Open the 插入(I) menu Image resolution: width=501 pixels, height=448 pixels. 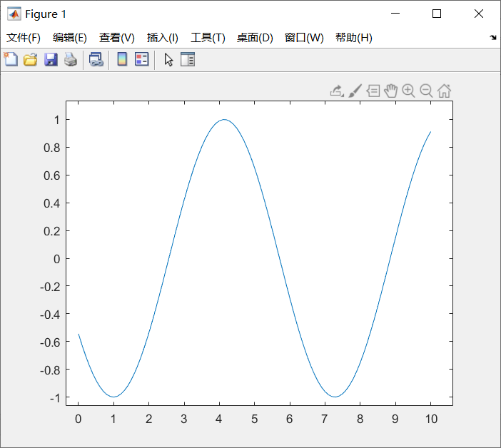click(162, 38)
